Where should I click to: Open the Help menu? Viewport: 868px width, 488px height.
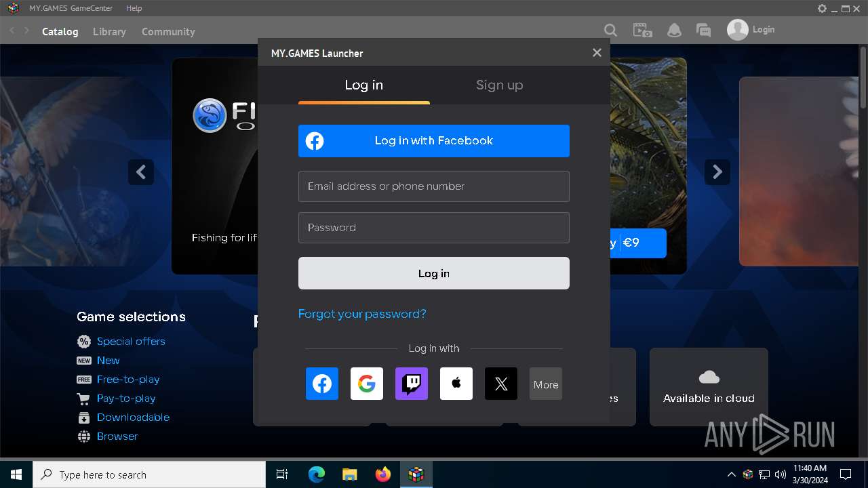pyautogui.click(x=134, y=8)
